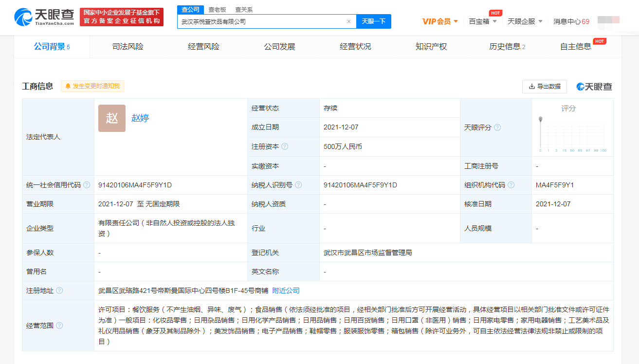
Task: Expand the VIP会员 dropdown
Action: coord(440,21)
